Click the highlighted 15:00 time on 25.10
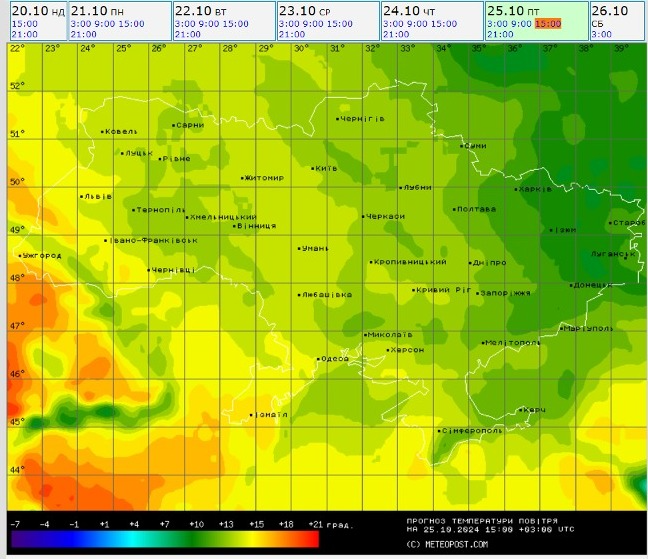This screenshot has width=648, height=559. click(x=547, y=22)
